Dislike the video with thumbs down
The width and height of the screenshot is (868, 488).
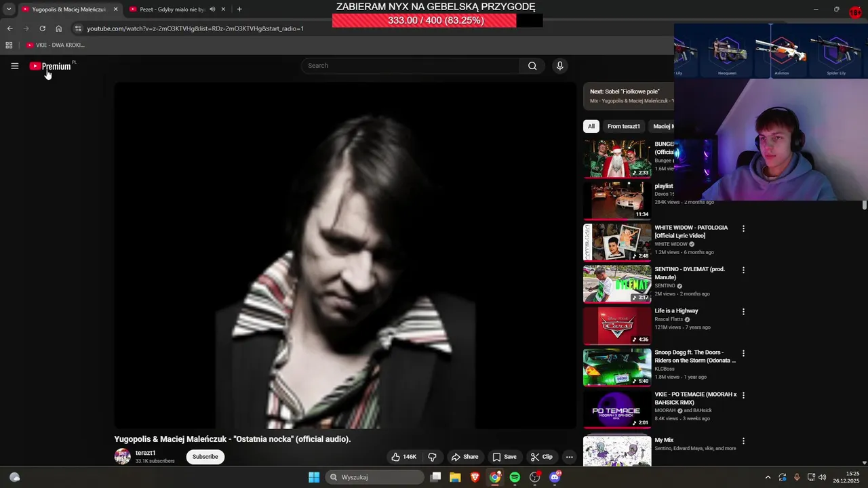click(432, 457)
